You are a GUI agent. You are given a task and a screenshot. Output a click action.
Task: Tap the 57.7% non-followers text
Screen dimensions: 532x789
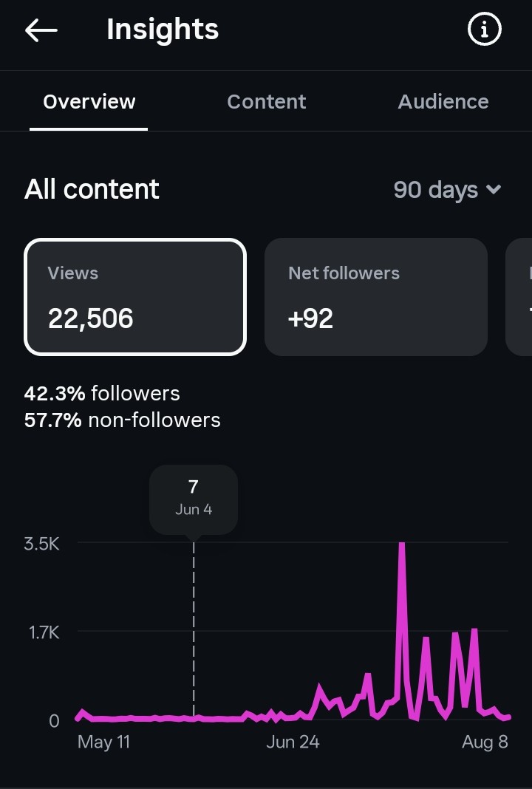coord(123,420)
